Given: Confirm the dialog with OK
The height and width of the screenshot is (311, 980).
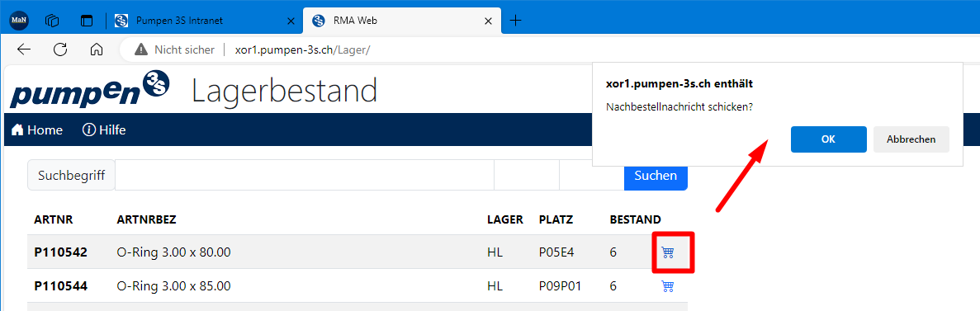Looking at the screenshot, I should click(828, 139).
